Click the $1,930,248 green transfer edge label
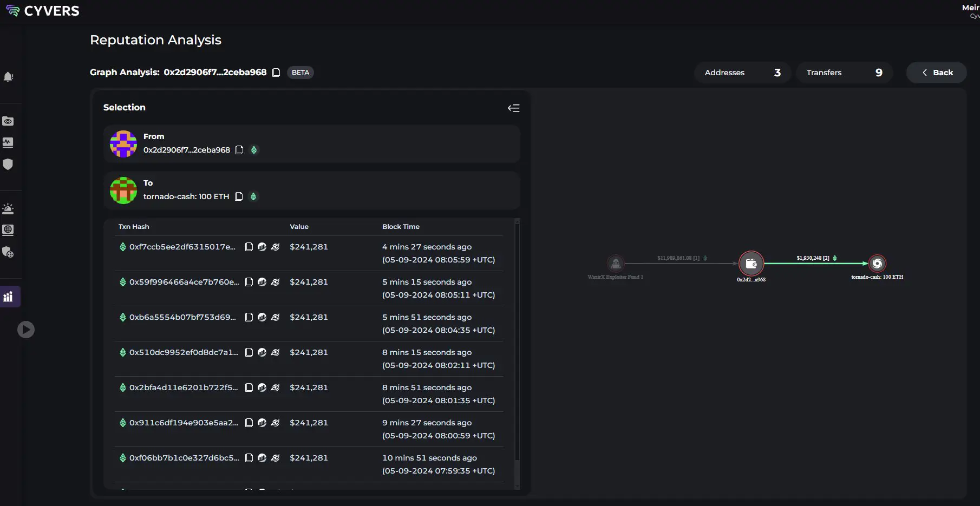 [x=813, y=258]
